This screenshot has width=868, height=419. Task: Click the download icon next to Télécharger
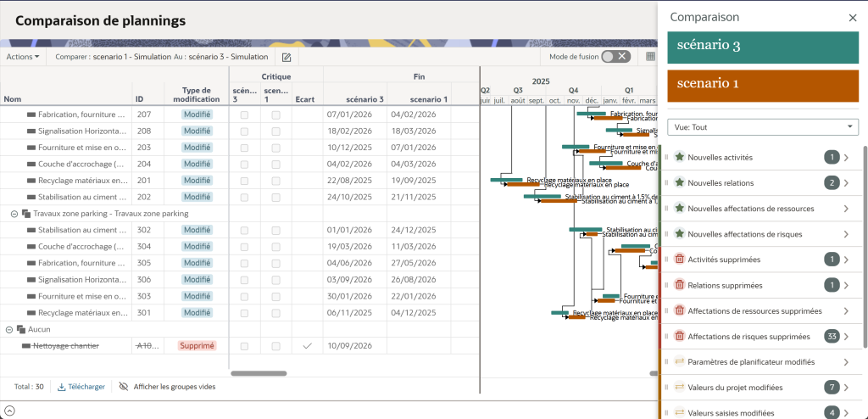click(x=62, y=387)
